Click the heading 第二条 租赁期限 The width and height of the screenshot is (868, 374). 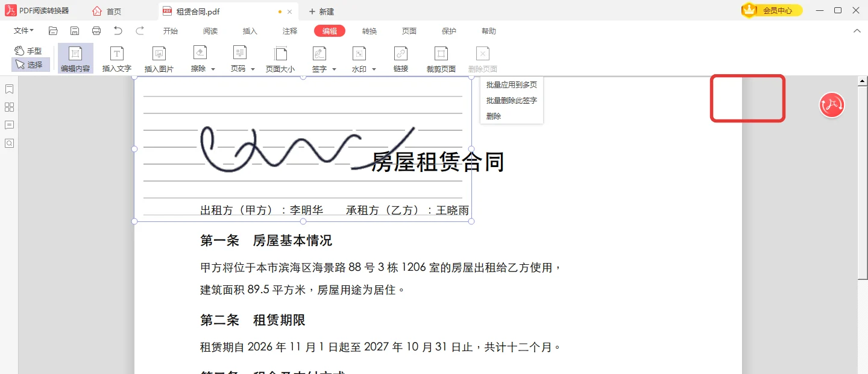click(x=253, y=320)
